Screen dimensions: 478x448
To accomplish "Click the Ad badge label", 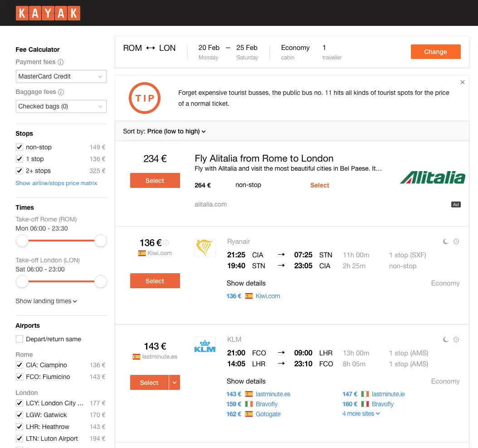I will [456, 204].
